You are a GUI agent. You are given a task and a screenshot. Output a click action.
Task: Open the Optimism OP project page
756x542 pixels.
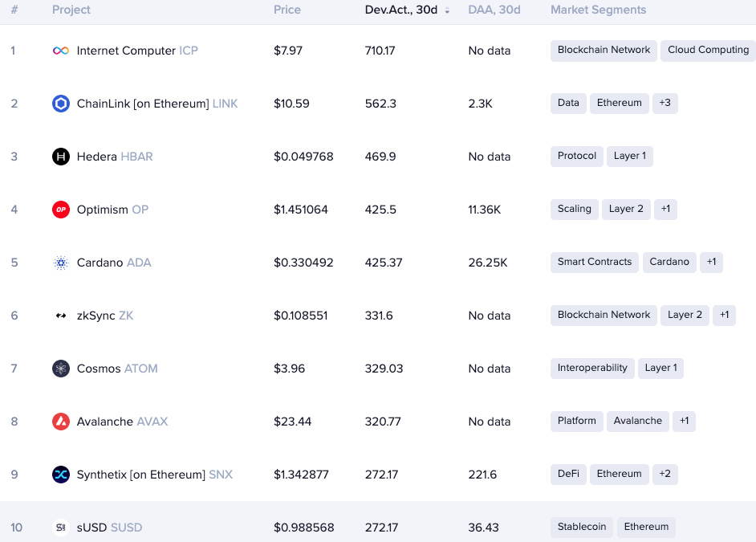(x=112, y=210)
